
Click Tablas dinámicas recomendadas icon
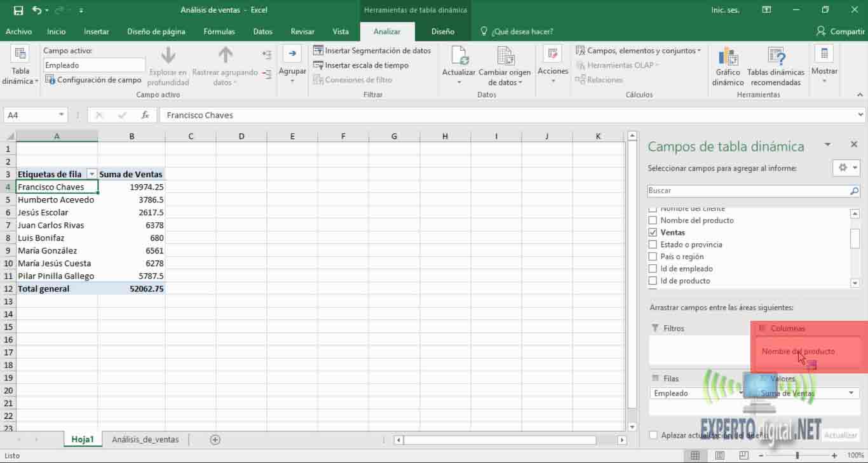coord(775,57)
